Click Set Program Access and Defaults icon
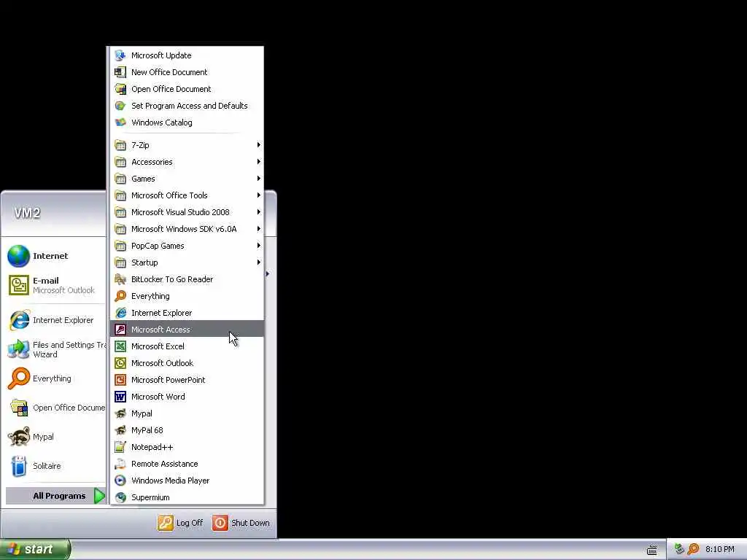747x560 pixels. coord(120,106)
